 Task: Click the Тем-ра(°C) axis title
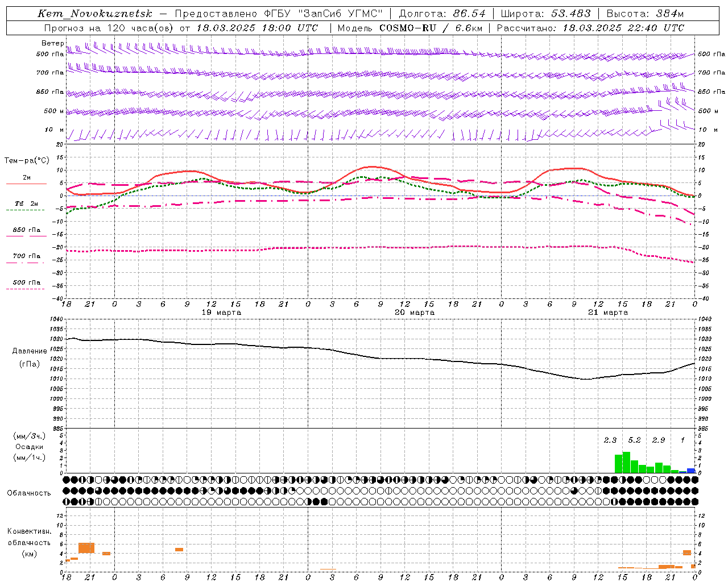pos(27,161)
